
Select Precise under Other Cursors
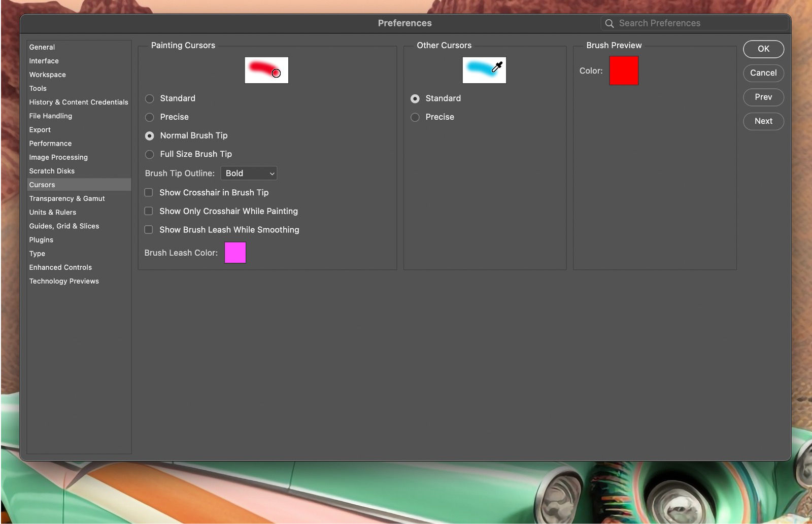416,117
